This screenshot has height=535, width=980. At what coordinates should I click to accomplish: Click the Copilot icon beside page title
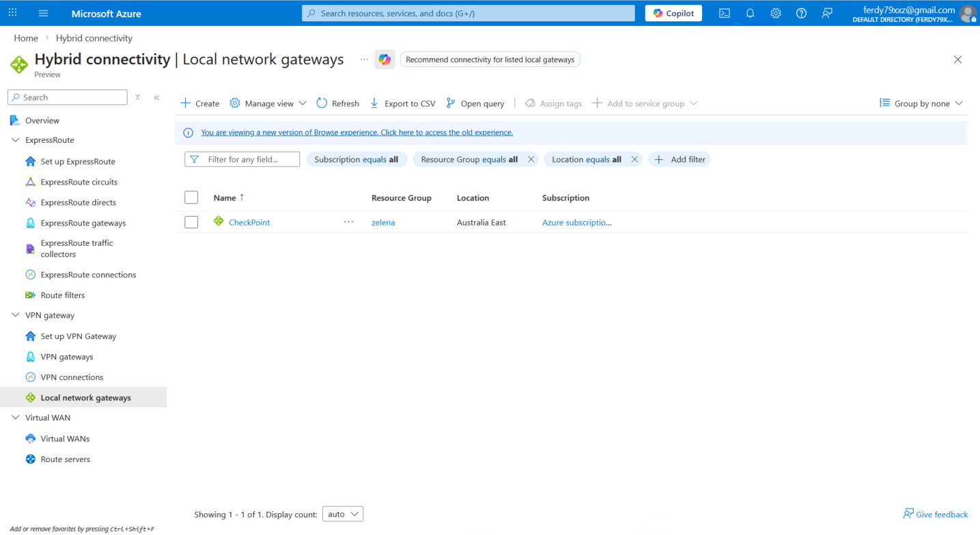tap(384, 59)
